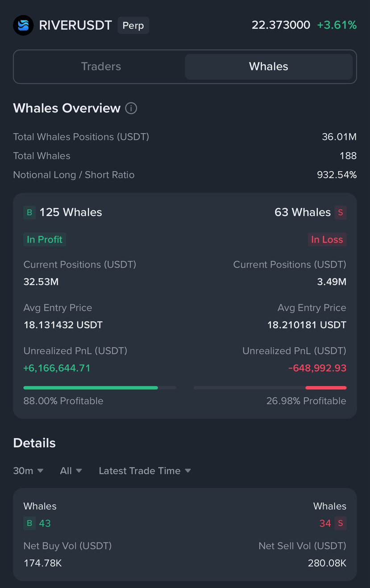Open the Latest Trade Time sort dropdown
The height and width of the screenshot is (588, 370).
(x=145, y=471)
